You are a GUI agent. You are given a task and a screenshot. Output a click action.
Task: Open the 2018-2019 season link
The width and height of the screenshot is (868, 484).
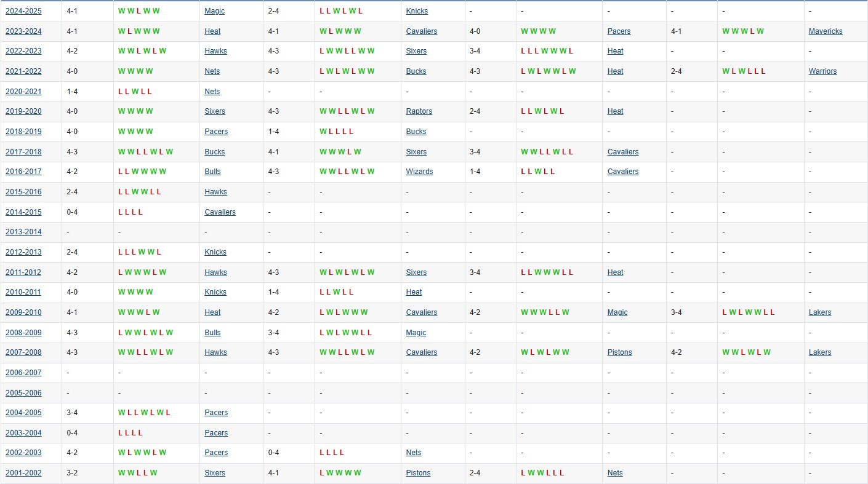pos(23,132)
